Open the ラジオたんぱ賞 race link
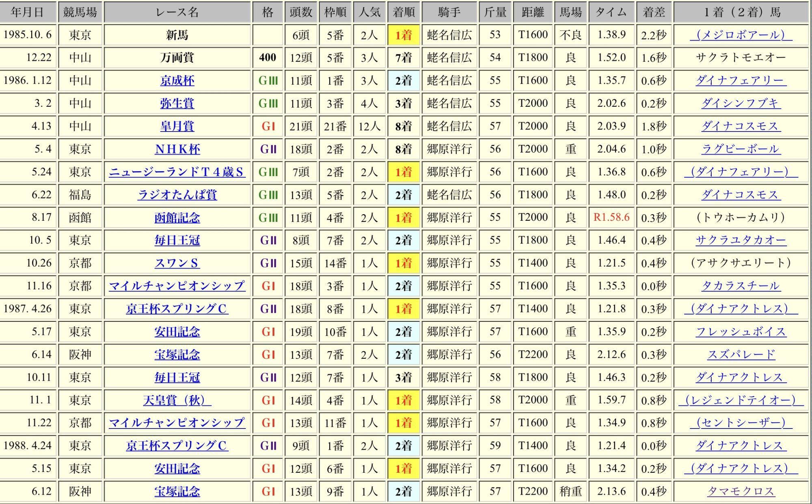 177,195
